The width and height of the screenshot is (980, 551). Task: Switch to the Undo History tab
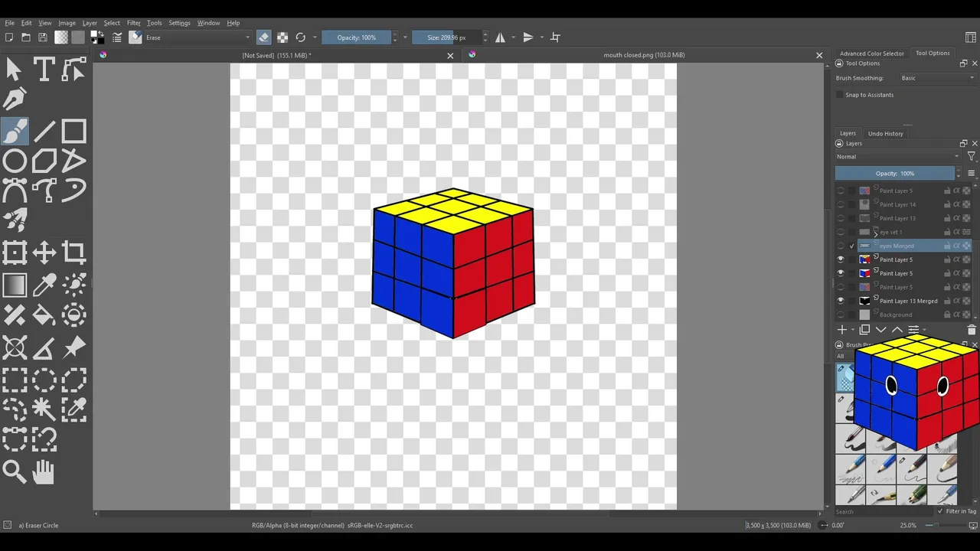[885, 133]
